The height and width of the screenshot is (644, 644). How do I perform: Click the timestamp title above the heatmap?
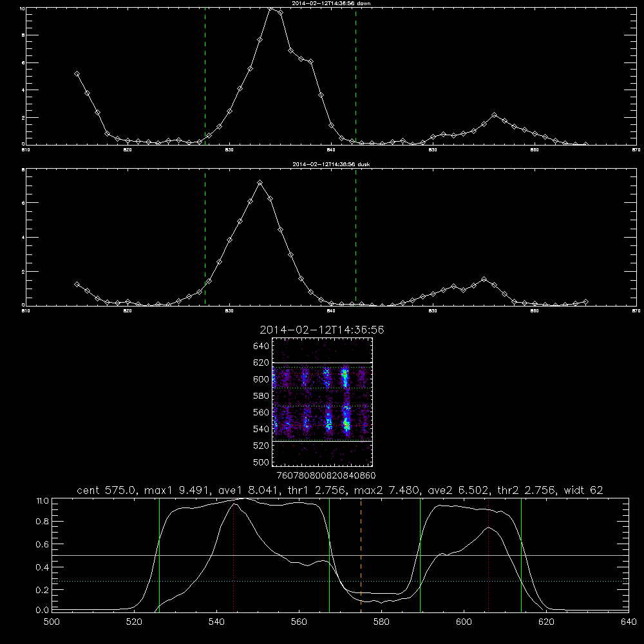[x=322, y=330]
